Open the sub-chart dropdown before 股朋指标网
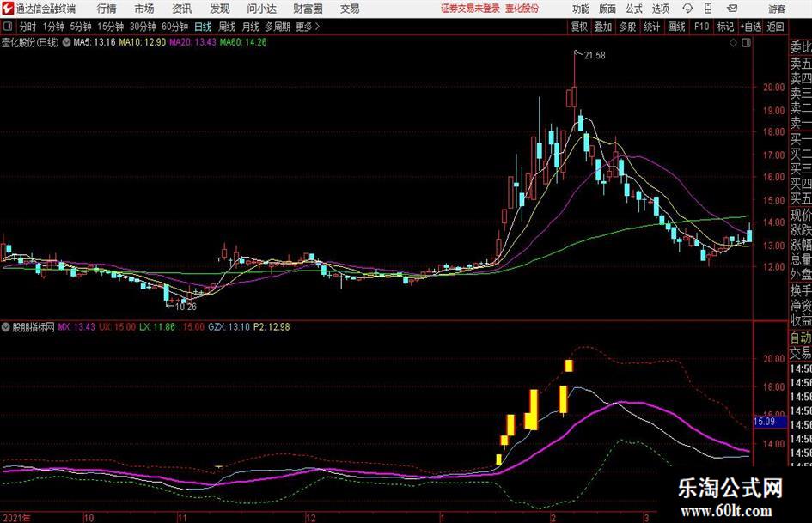The width and height of the screenshot is (812, 523). pyautogui.click(x=6, y=327)
